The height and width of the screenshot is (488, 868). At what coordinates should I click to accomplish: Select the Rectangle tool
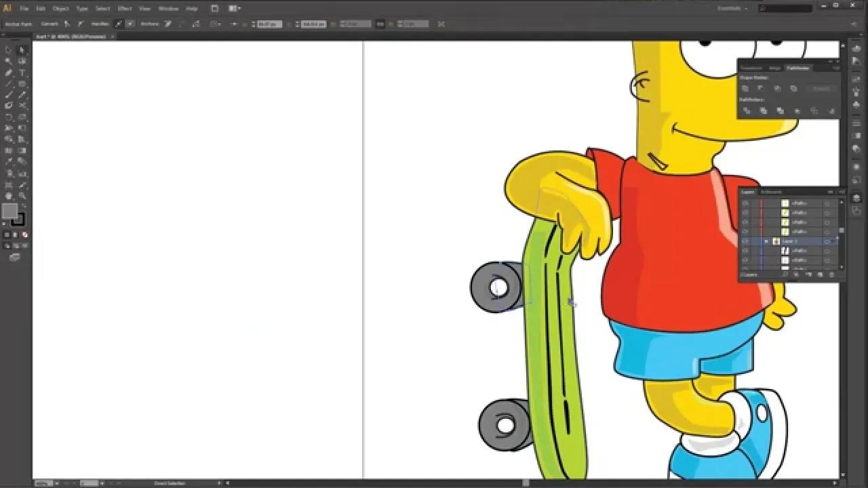pos(22,83)
